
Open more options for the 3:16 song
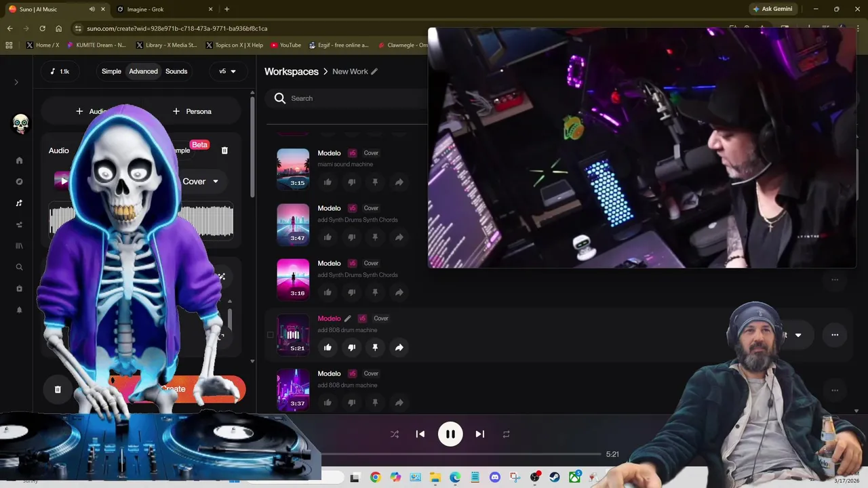[835, 280]
